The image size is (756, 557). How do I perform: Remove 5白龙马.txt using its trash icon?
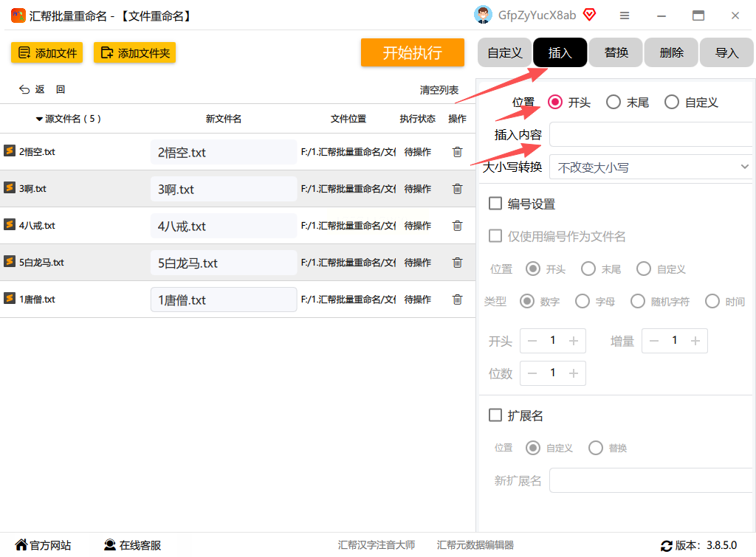457,263
